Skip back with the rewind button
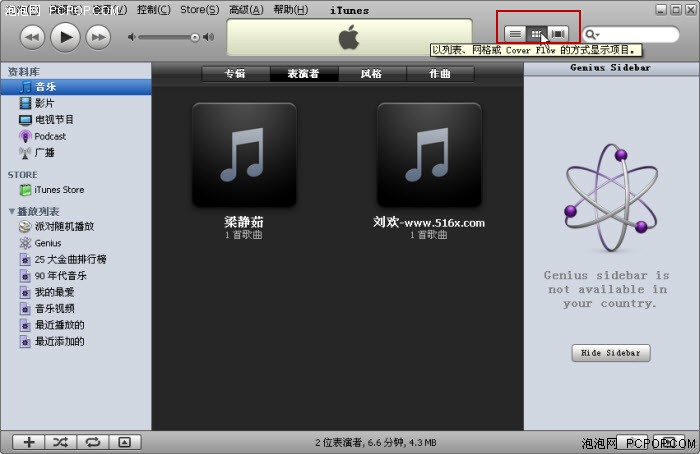The image size is (700, 454). pos(32,37)
